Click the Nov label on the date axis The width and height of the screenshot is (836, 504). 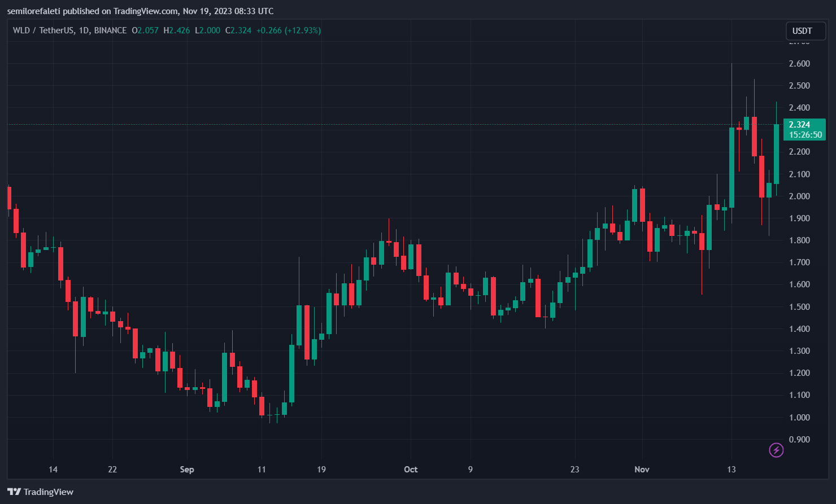point(642,469)
